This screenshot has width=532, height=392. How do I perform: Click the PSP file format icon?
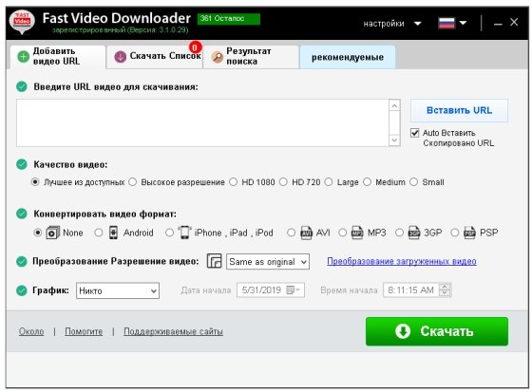(469, 233)
